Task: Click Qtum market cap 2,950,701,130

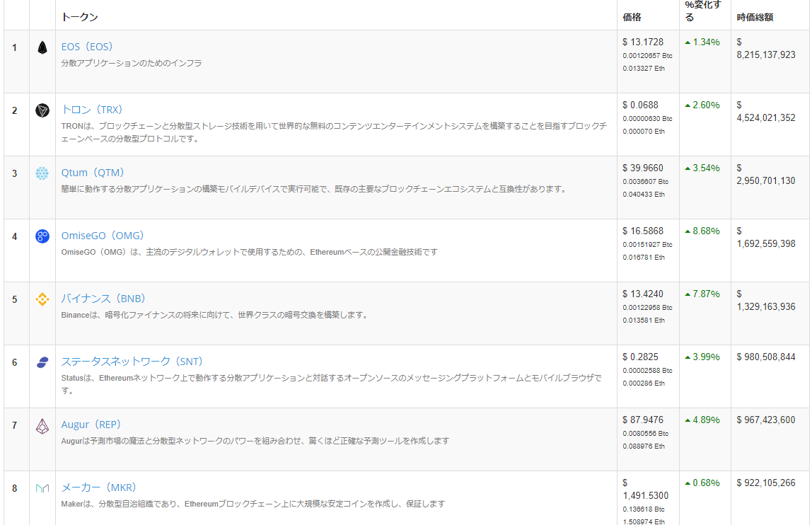Action: (766, 181)
